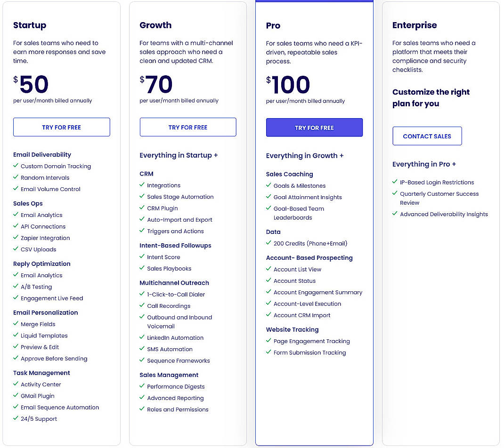Screen dimensions: 504x448
Task: Click CONTACT SALES in the Enterprise card
Action: [427, 136]
